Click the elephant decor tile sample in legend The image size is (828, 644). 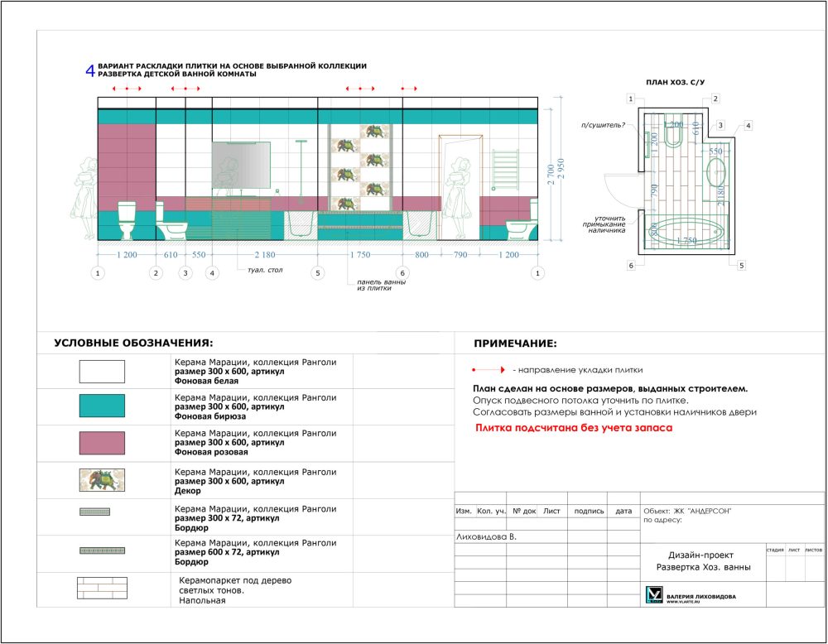[102, 480]
